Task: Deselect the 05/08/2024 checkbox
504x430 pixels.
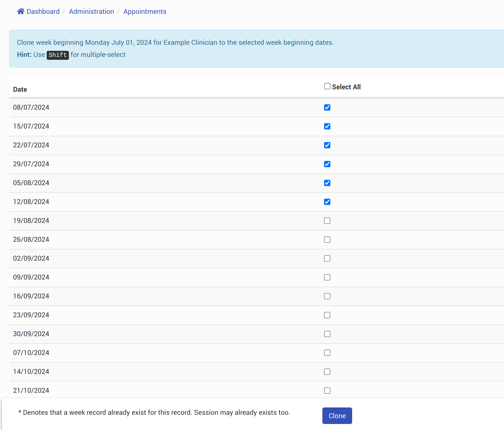Action: point(327,183)
